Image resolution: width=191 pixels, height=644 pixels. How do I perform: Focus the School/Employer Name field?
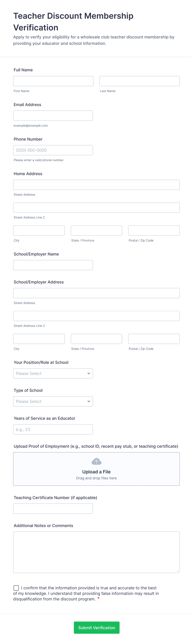pos(53,265)
